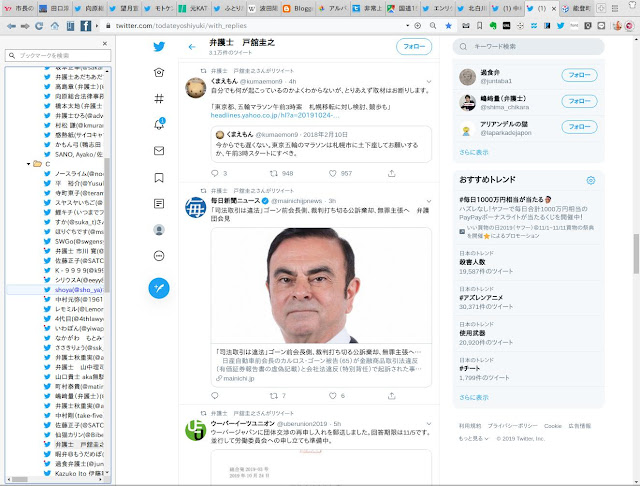The height and width of the screenshot is (486, 640).
Task: Click the bookmarks sidebar vertical scrollbar
Action: [x=107, y=226]
